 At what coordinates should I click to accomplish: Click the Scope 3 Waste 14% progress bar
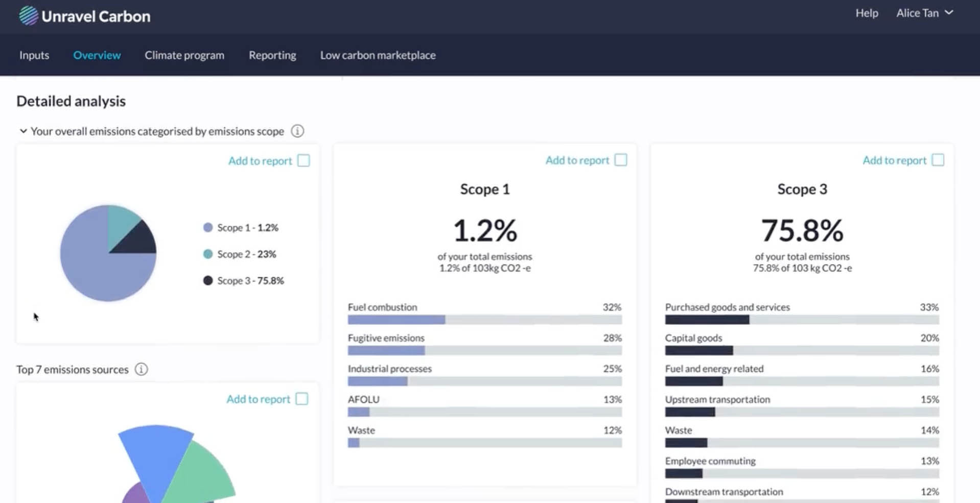point(802,443)
